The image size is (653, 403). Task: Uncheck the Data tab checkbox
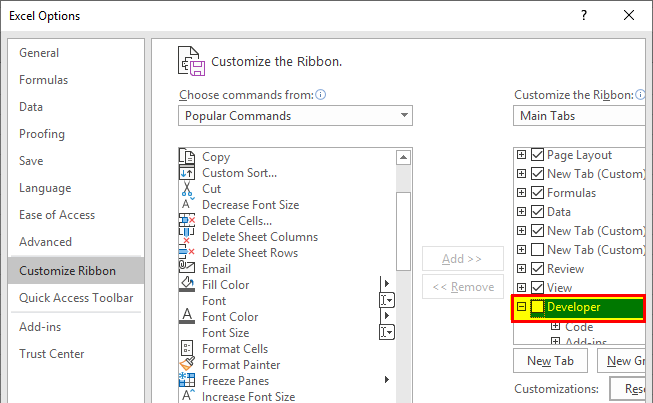point(537,212)
